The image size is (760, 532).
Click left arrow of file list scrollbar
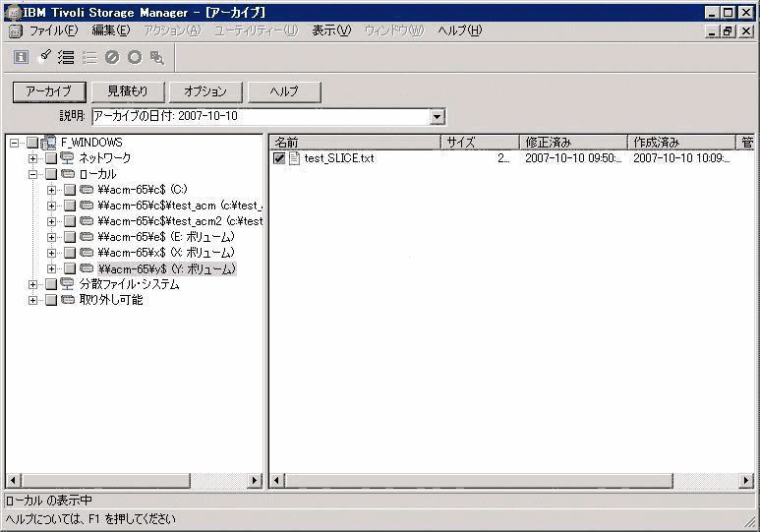(x=276, y=481)
